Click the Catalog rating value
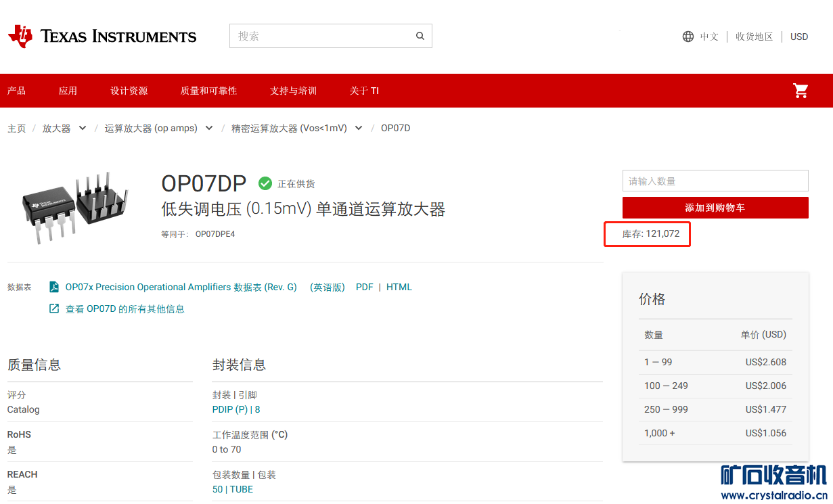 (x=24, y=409)
